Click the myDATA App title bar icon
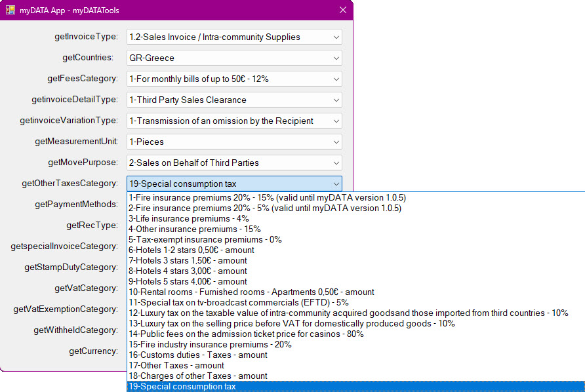Screen dimensions: 585x392 point(10,10)
